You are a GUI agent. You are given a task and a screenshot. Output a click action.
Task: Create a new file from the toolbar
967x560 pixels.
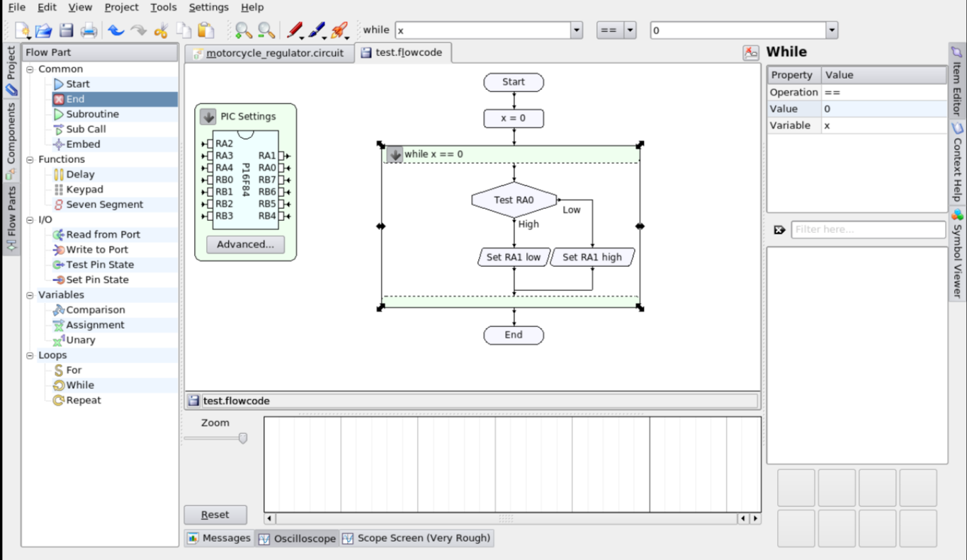22,30
